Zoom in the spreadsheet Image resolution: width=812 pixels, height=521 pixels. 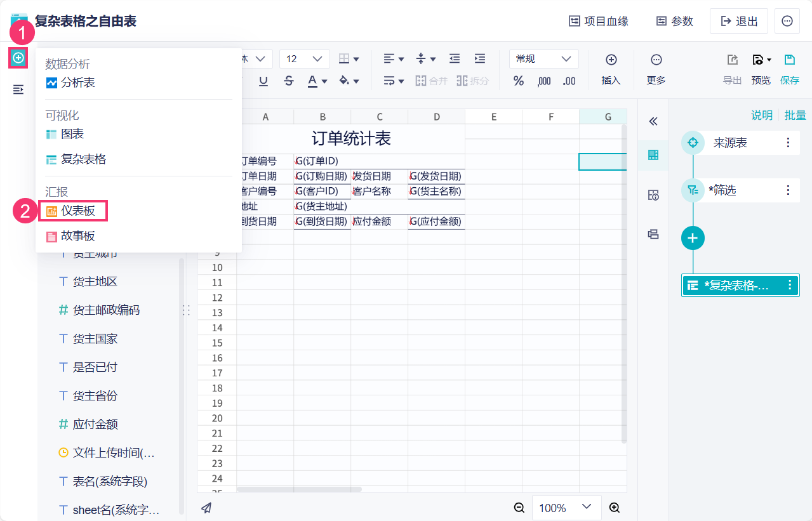(614, 508)
